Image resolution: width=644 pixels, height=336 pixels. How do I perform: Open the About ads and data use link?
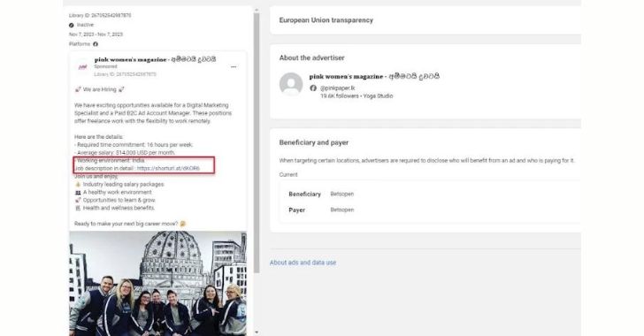pos(303,263)
